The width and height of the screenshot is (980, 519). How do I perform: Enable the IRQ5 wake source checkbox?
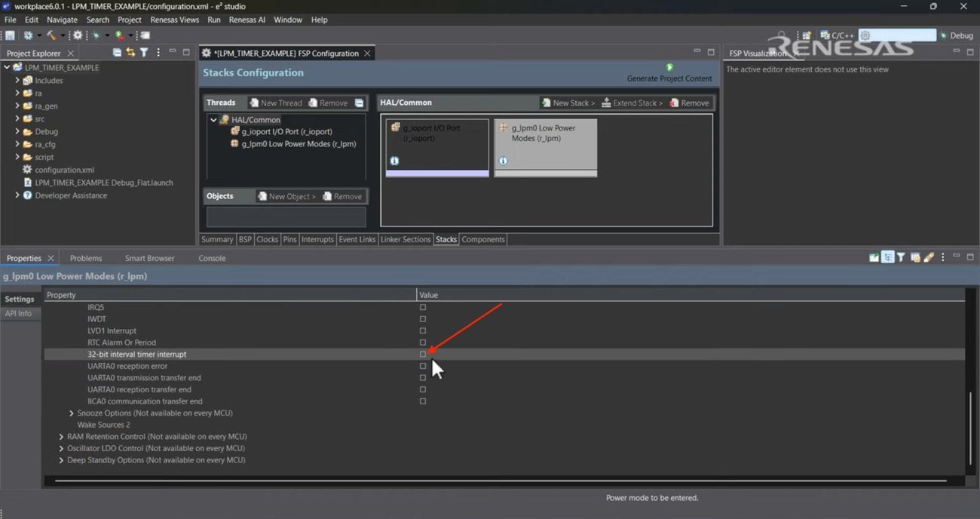(x=423, y=307)
